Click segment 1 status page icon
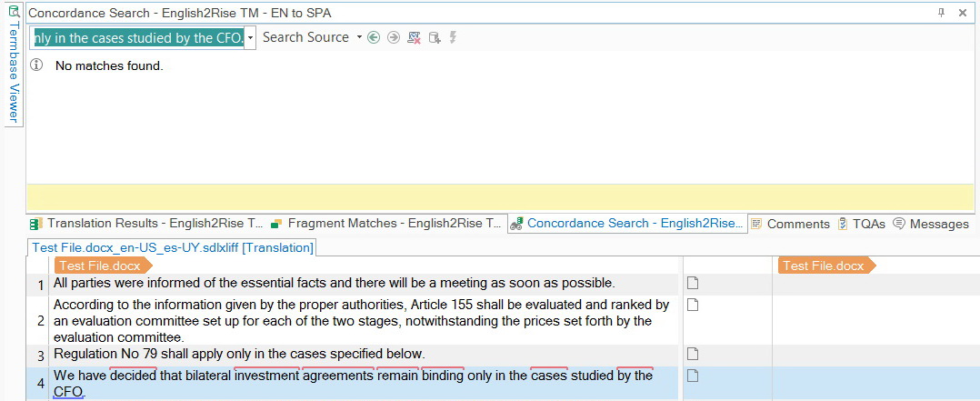 [693, 284]
